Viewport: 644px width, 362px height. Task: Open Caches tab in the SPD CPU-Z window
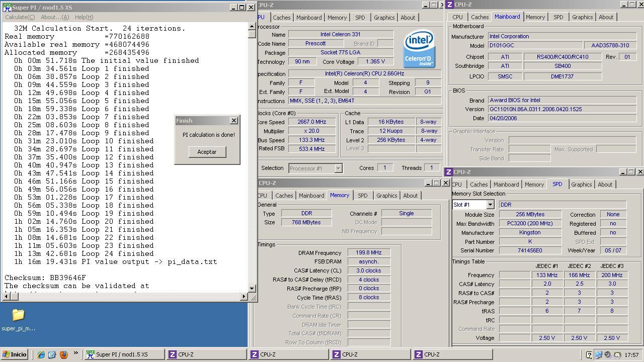(478, 185)
